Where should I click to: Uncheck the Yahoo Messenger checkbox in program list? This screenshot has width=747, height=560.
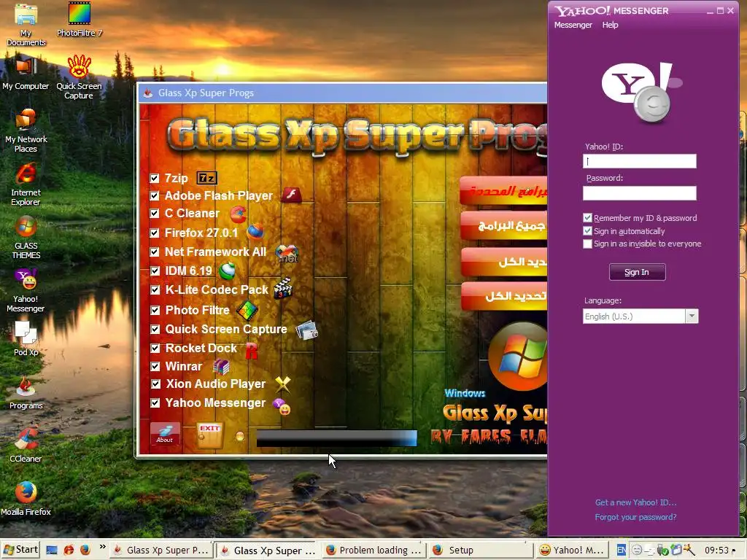pyautogui.click(x=155, y=402)
